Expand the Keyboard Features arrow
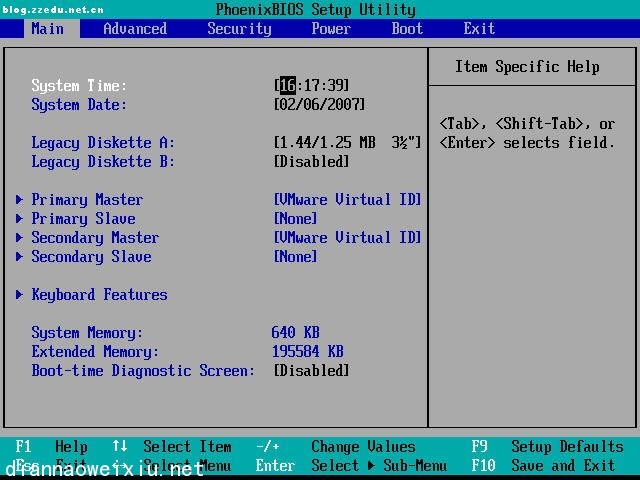This screenshot has width=640, height=480. pos(19,295)
